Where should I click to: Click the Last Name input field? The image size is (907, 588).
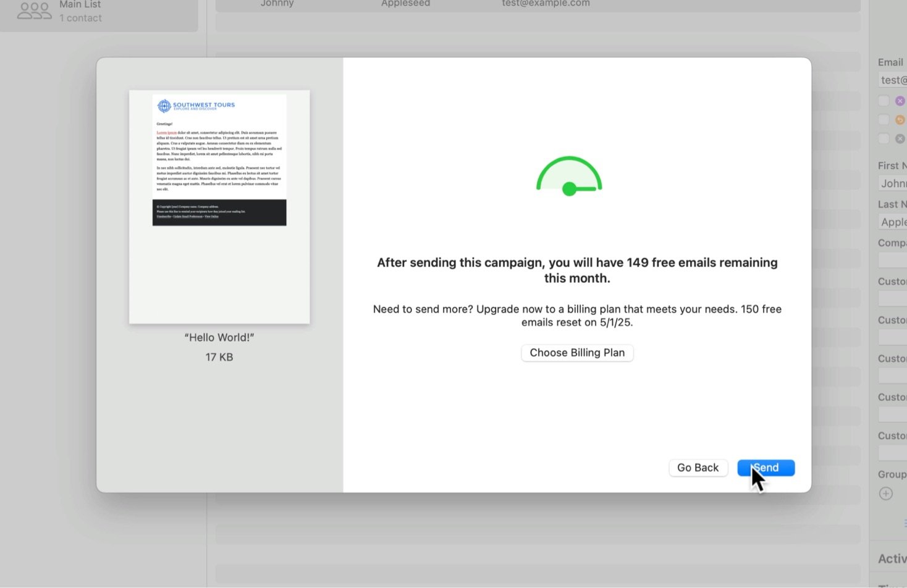[893, 222]
